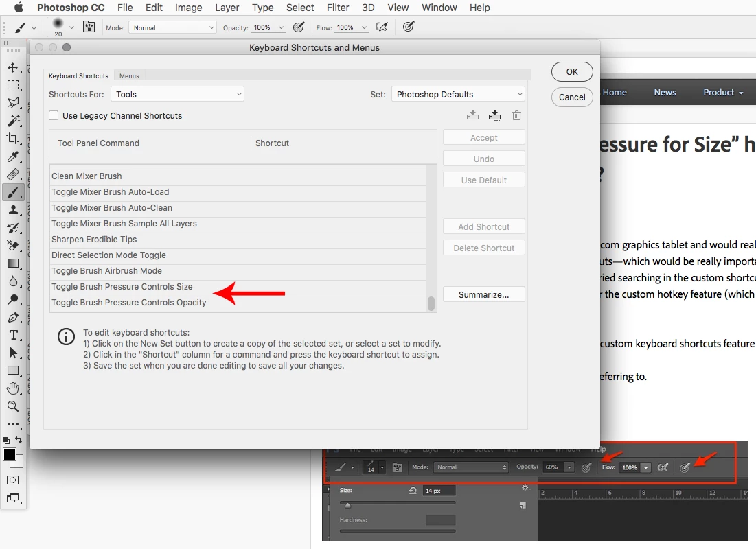Open the Edit Toolbar three-dots icon
This screenshot has width=756, height=549.
[13, 424]
